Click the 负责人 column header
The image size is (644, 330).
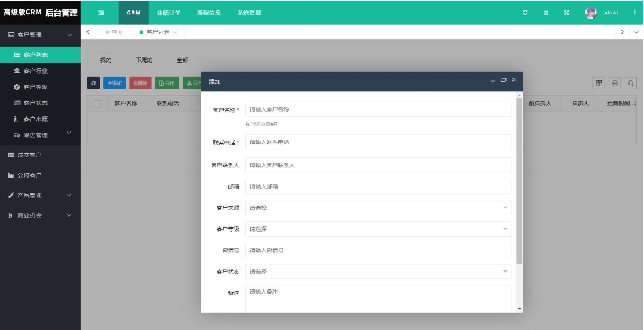point(580,104)
